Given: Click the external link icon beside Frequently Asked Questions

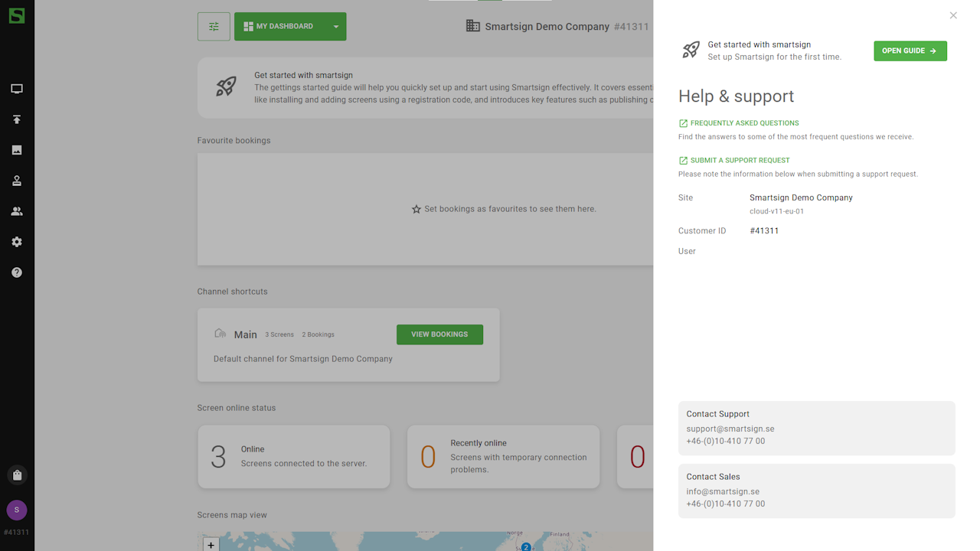Looking at the screenshot, I should pos(683,123).
